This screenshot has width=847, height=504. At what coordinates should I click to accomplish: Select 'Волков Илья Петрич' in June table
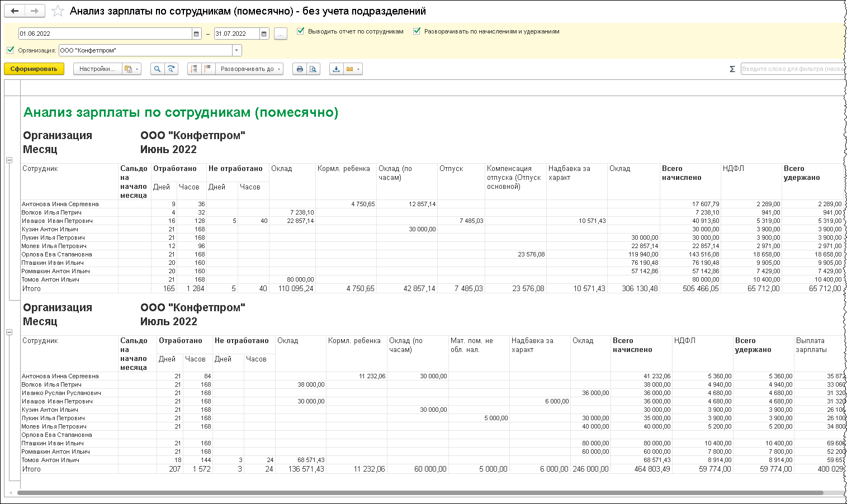coord(51,212)
